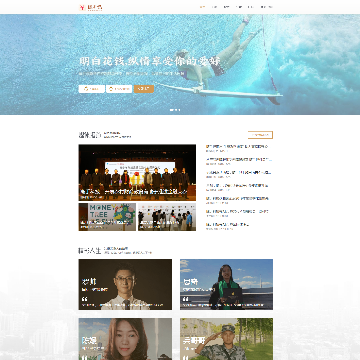360x360 pixels.
Task: Open the card of the woman with long hair
Action: [x=125, y=339]
